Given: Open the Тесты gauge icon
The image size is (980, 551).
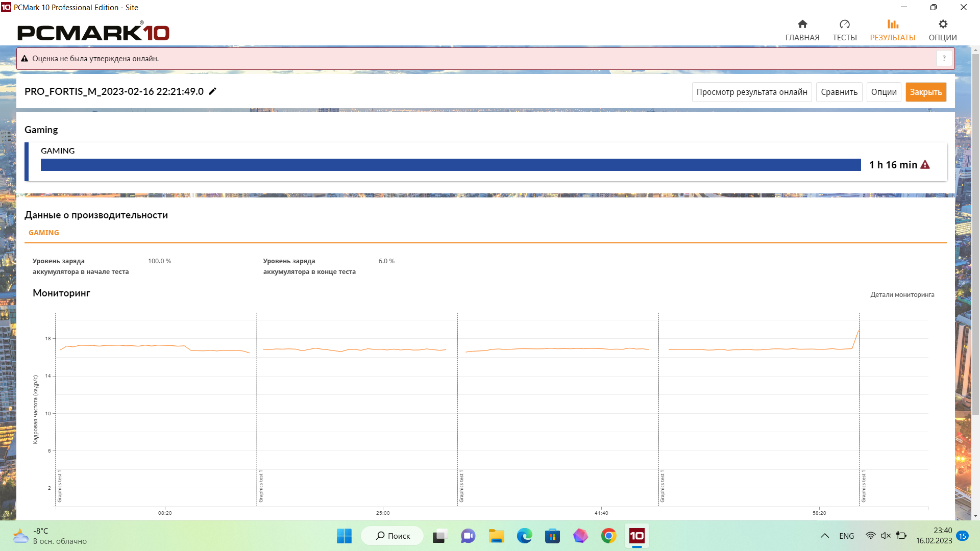Looking at the screenshot, I should coord(844,24).
